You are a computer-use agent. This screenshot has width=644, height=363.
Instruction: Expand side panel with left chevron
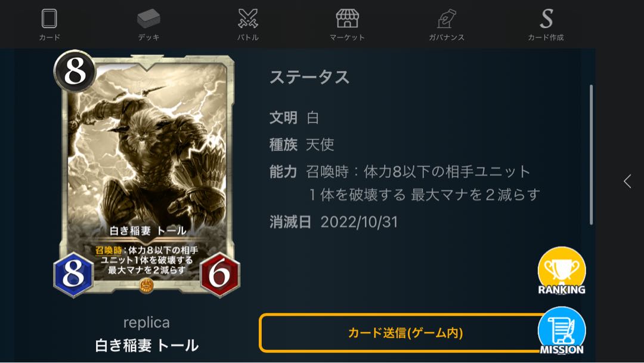[627, 181]
